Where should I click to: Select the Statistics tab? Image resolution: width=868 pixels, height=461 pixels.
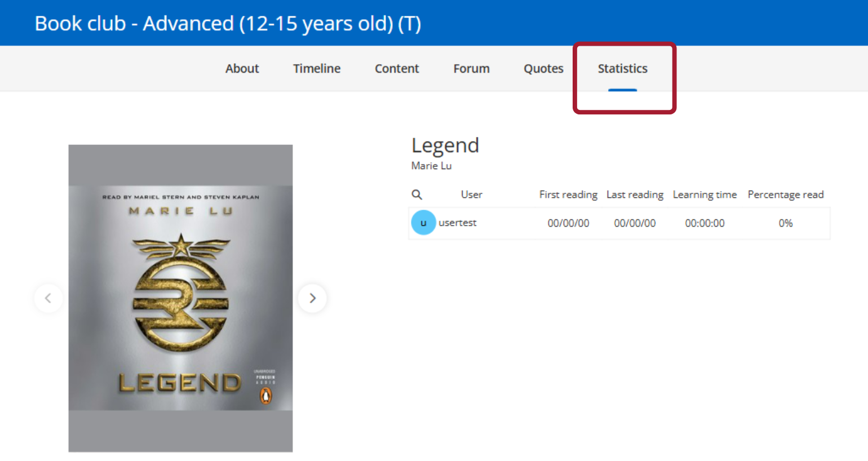click(622, 69)
